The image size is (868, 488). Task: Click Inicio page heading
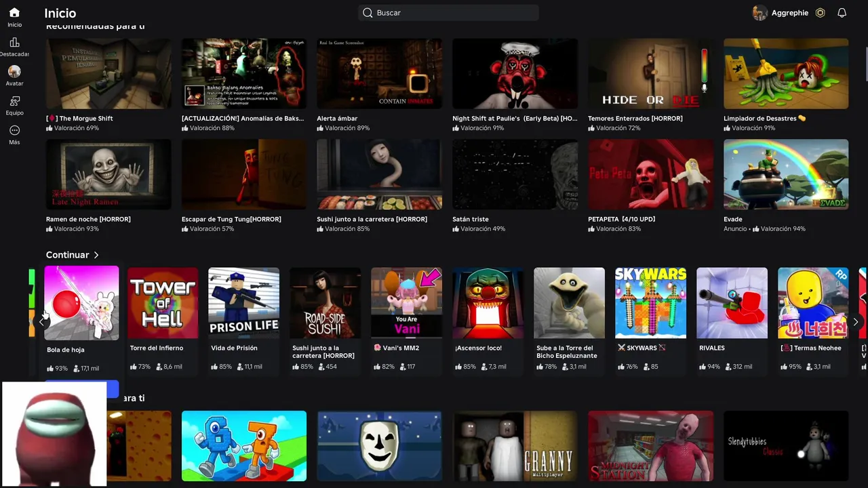point(60,13)
